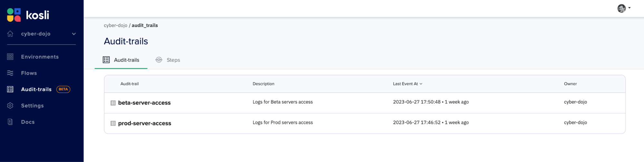Click the home icon beside cyber-dojo

[x=10, y=34]
